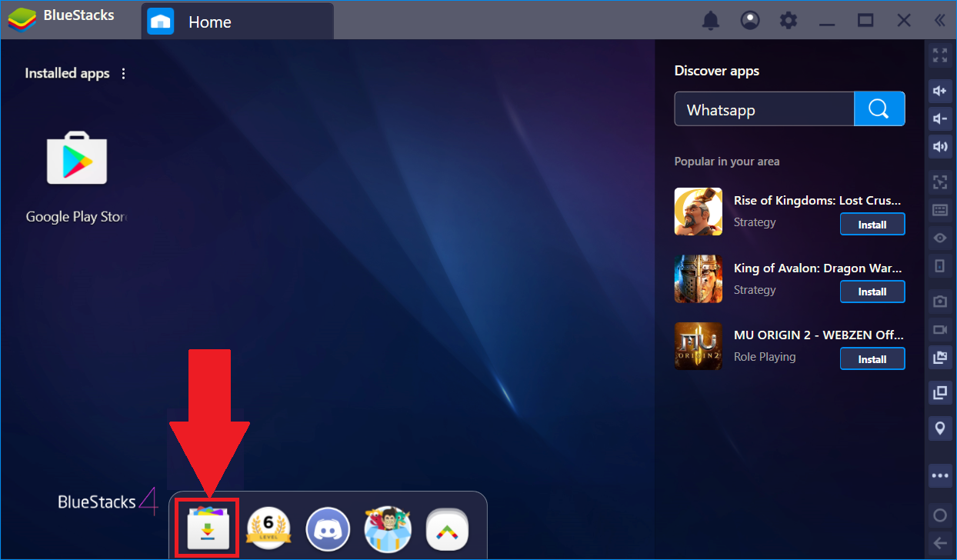Viewport: 957px width, 560px height.
Task: Open Rise of Kingdoms app thumbnail
Action: [x=699, y=212]
